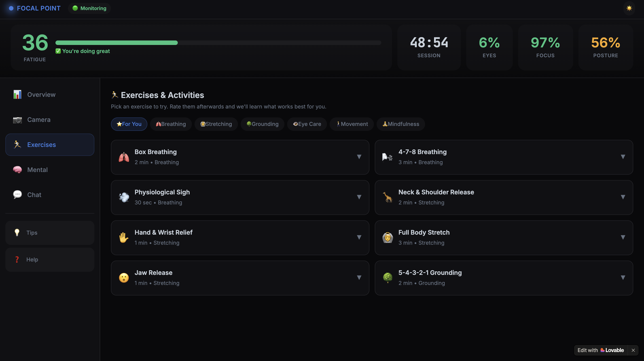644x361 pixels.
Task: Toggle light mode with sun icon
Action: click(x=629, y=8)
